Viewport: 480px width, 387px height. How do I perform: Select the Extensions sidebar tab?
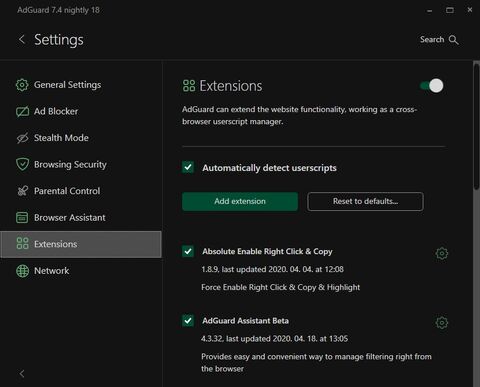click(x=81, y=244)
